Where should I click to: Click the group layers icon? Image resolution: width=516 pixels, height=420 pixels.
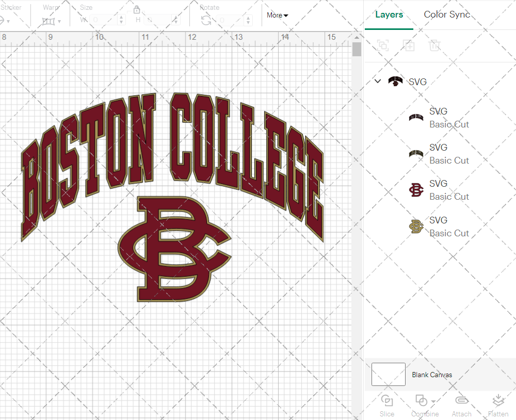(383, 45)
